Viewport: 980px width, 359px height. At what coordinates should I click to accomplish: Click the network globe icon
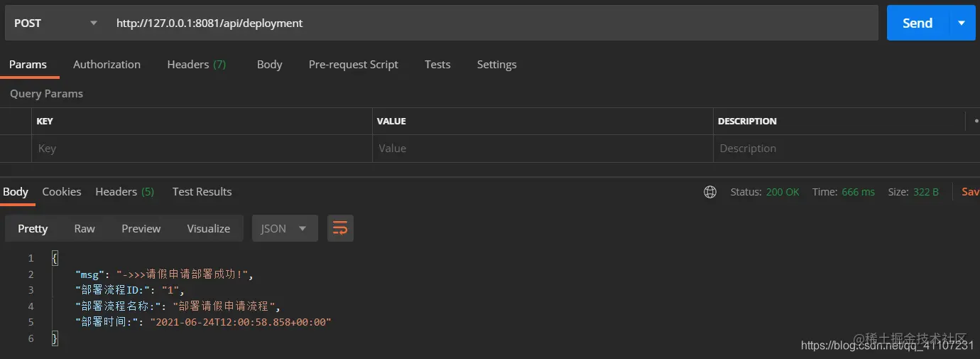[x=710, y=192]
